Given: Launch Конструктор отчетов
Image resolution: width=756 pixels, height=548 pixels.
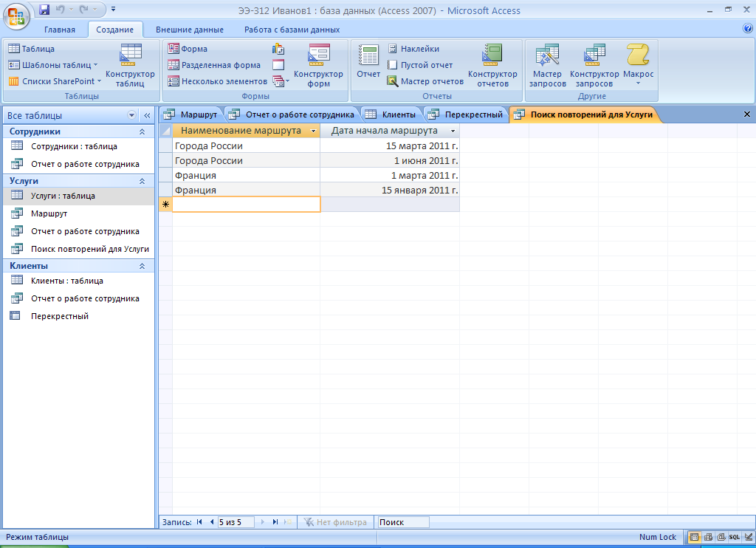Looking at the screenshot, I should pos(492,65).
